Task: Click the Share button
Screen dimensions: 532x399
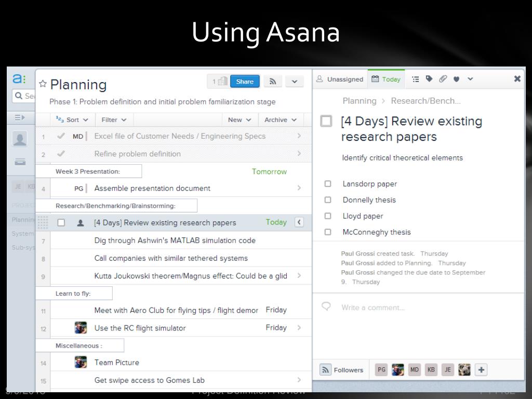Action: tap(245, 82)
